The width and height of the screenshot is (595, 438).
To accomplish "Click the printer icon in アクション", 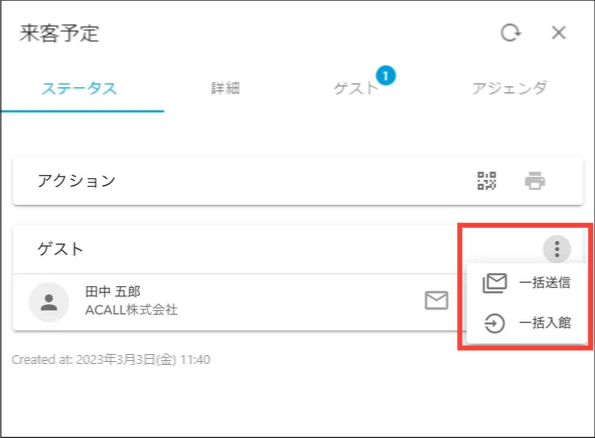I will point(535,181).
